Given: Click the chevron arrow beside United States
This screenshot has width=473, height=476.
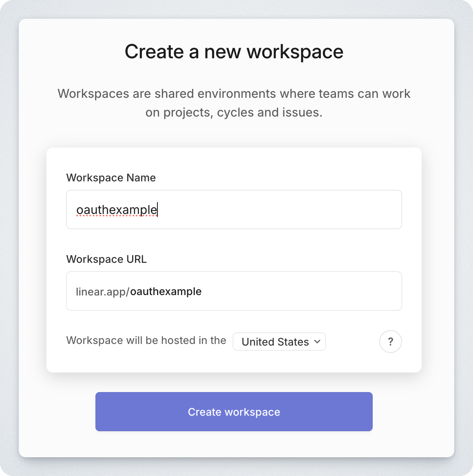Looking at the screenshot, I should pyautogui.click(x=317, y=342).
